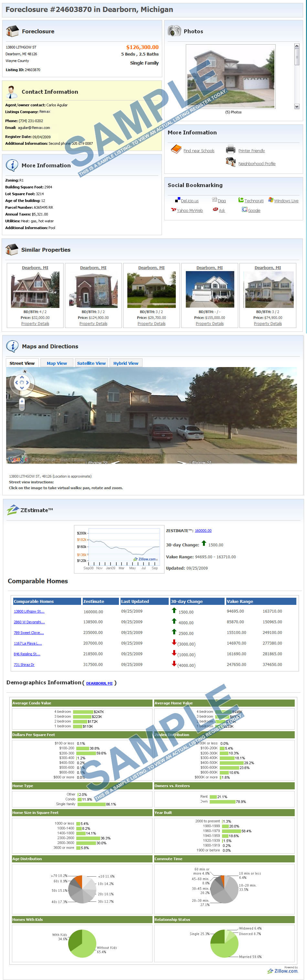
Task: Click the Zillow logo beside ZEstimate heading
Action: (x=13, y=510)
